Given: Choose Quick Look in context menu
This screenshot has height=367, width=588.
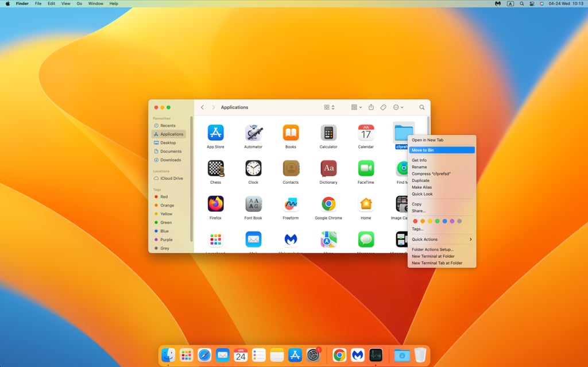Looking at the screenshot, I should (x=442, y=194).
